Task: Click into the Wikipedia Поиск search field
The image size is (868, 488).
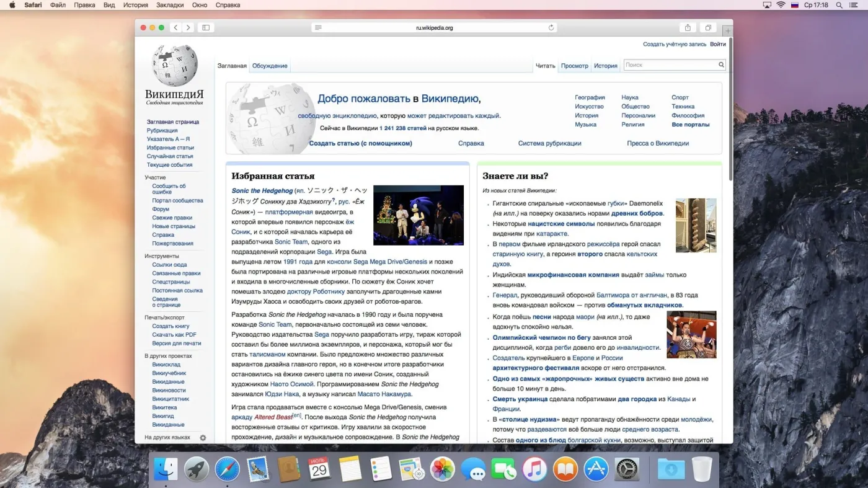Action: 670,64
